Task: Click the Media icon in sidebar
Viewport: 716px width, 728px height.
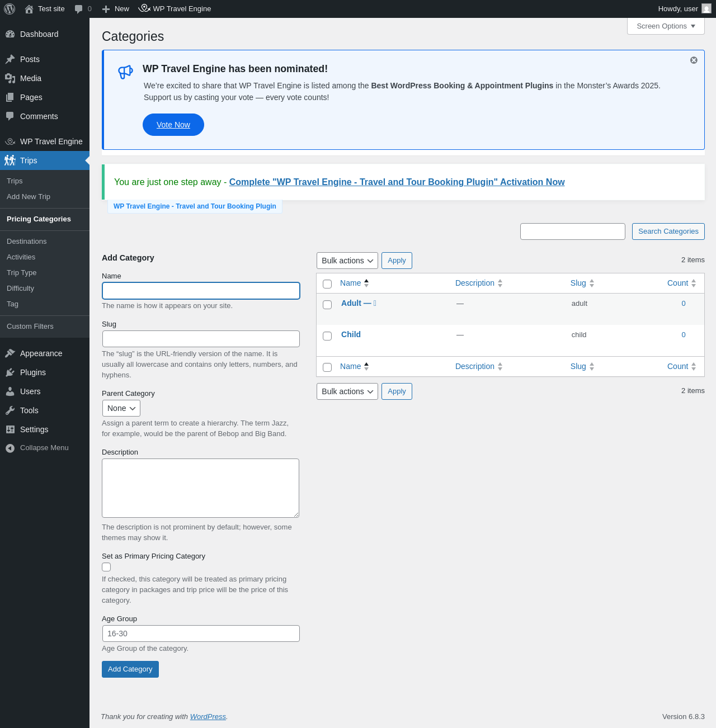Action: click(10, 78)
